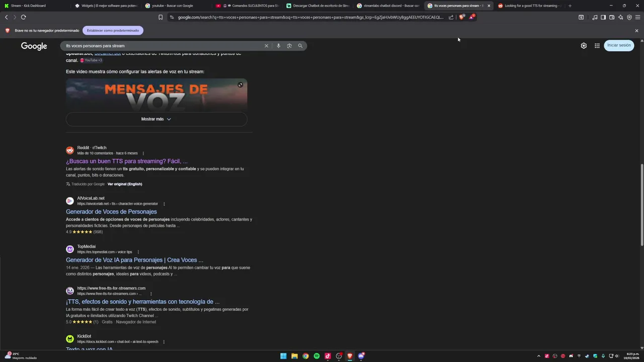The height and width of the screenshot is (362, 644).
Task: Open Brave VPN shield icon
Action: [629, 17]
